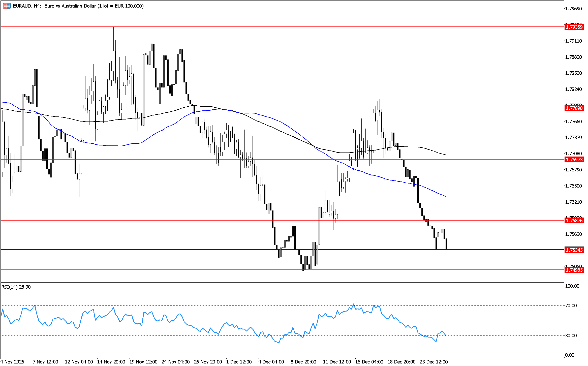Click the 23 Dec 12:00 time axis label
588x366 pixels.
tap(434, 362)
